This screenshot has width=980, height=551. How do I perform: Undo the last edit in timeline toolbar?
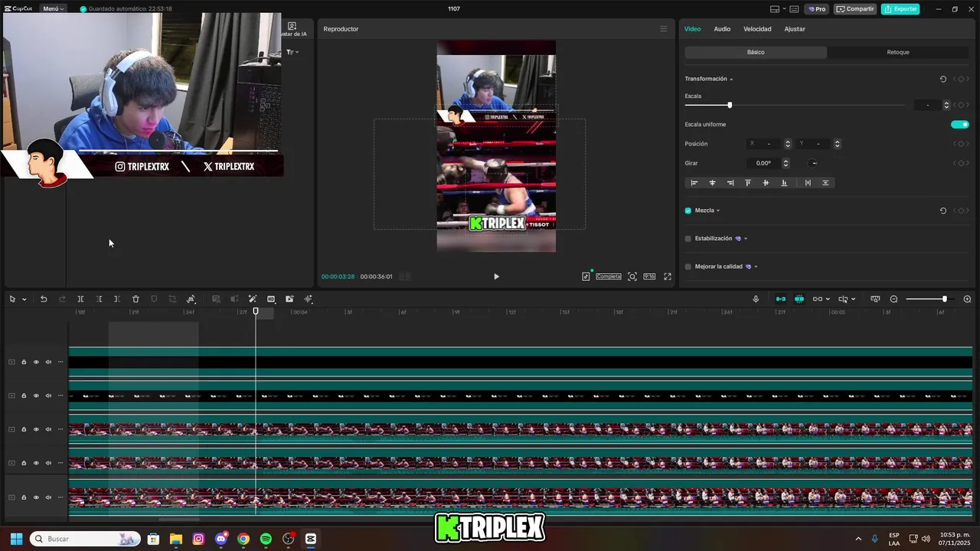(44, 299)
